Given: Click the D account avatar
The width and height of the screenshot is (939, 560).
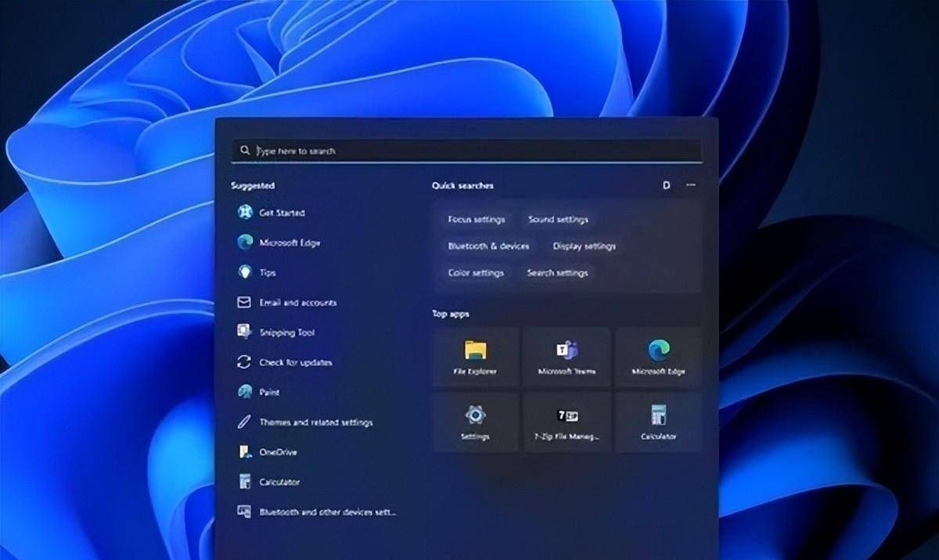Looking at the screenshot, I should pos(667,185).
